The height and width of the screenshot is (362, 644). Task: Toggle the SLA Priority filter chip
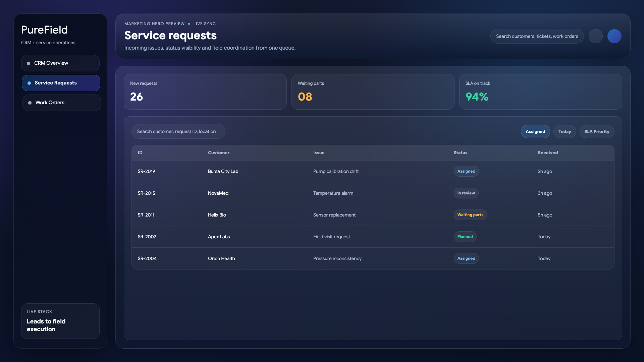click(597, 131)
